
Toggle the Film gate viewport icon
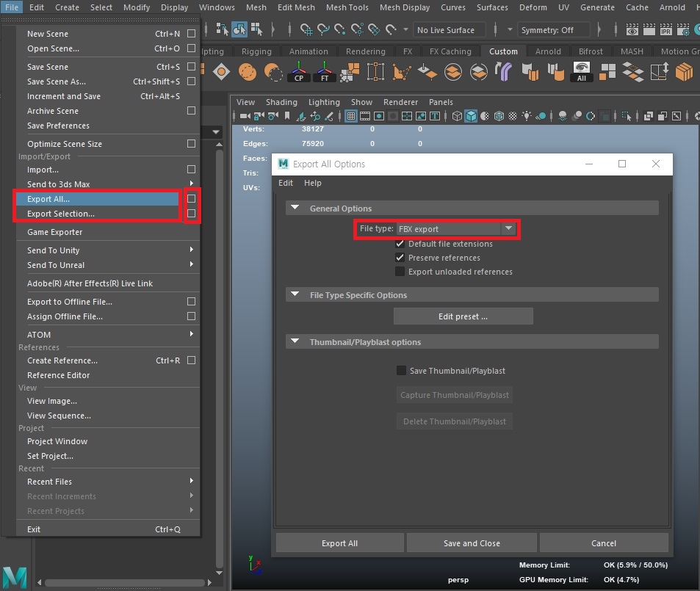click(365, 117)
